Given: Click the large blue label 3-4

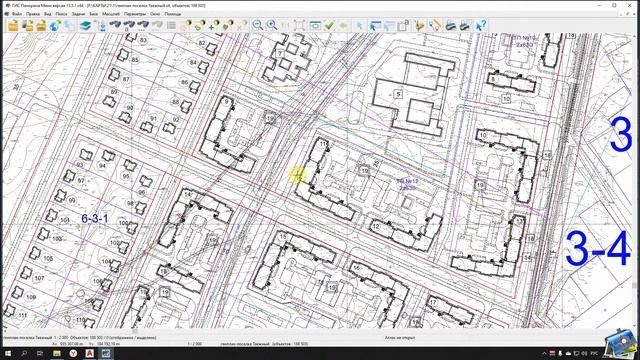Looking at the screenshot, I should coord(598,249).
